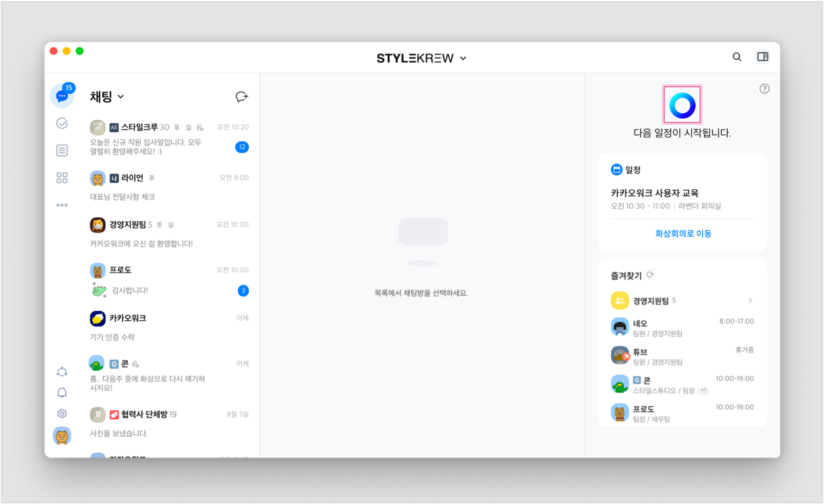Open the search magnifier in the title bar
Screen dimensions: 824x504
point(737,57)
